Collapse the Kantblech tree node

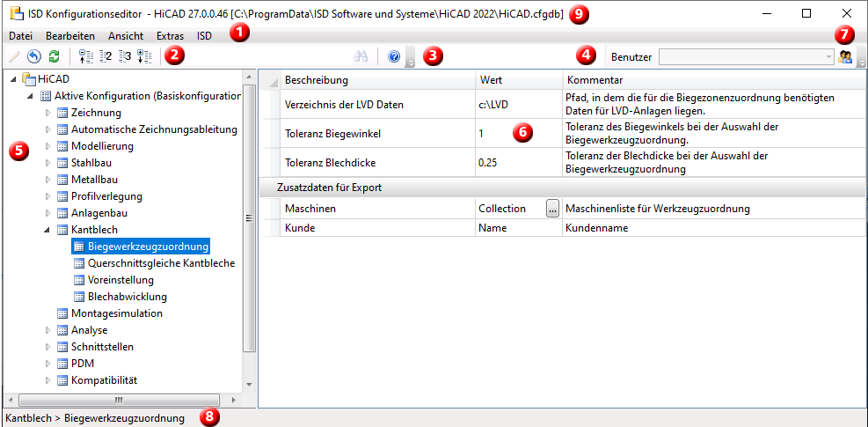pos(47,230)
